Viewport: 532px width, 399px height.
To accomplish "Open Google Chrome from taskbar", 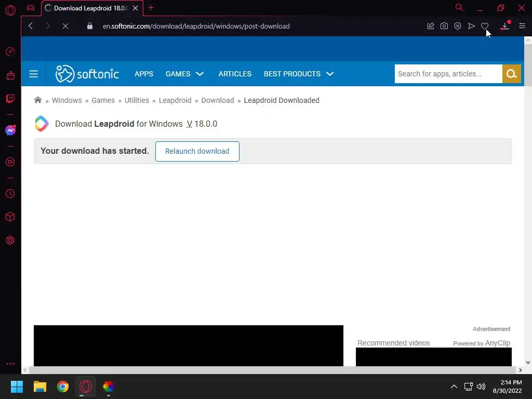I will [63, 387].
